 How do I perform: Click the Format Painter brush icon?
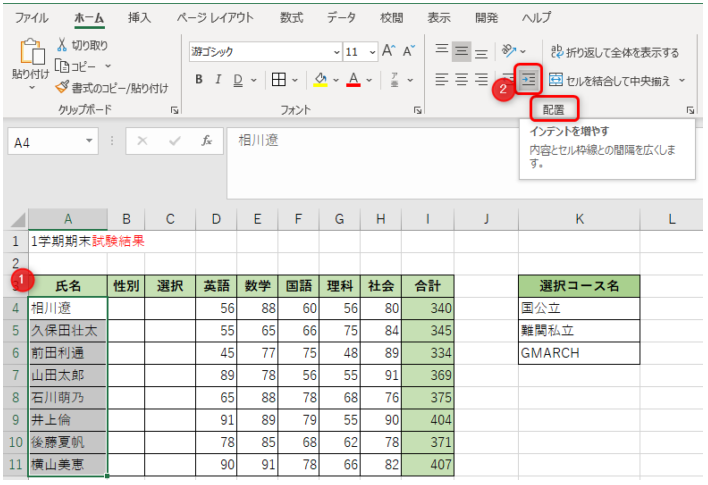[62, 88]
